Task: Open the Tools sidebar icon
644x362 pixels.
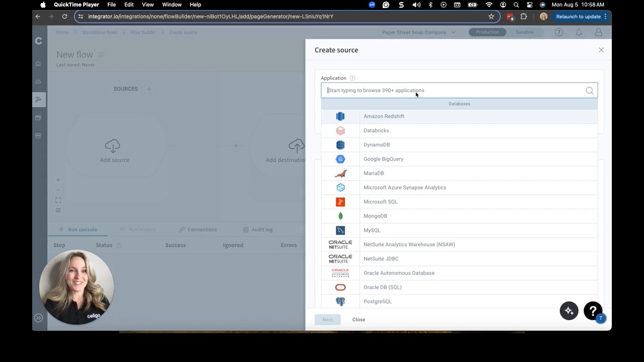Action: 38,100
